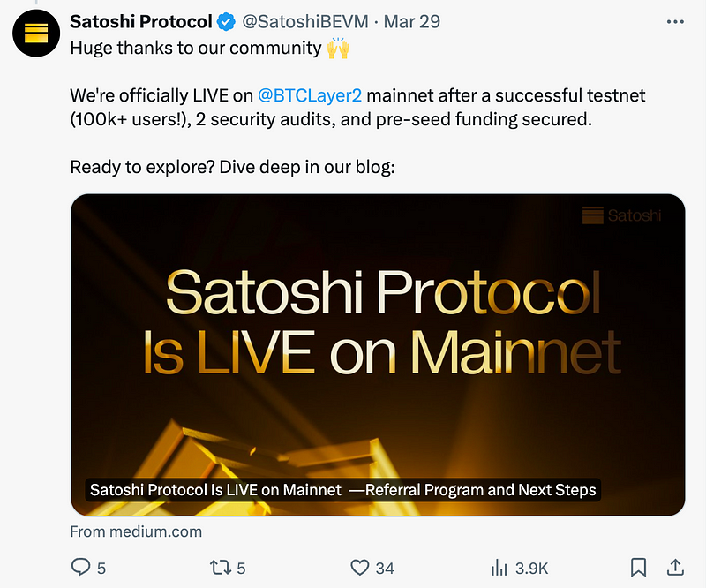Click the article title caption overlay
706x588 pixels.
point(342,490)
